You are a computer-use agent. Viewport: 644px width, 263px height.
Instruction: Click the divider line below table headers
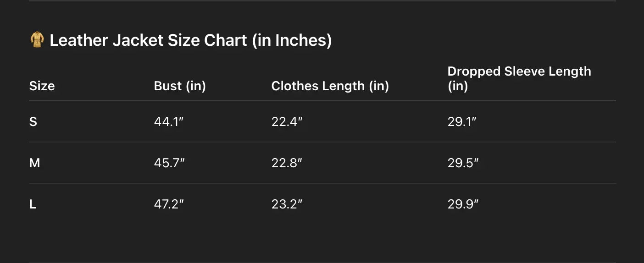tap(322, 101)
